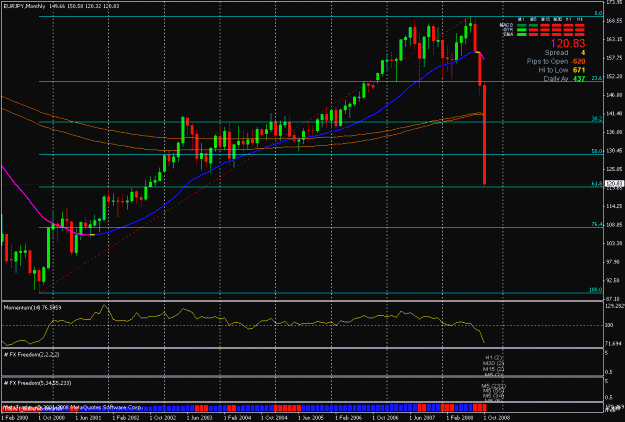Click the 671 hi to low value

click(579, 70)
